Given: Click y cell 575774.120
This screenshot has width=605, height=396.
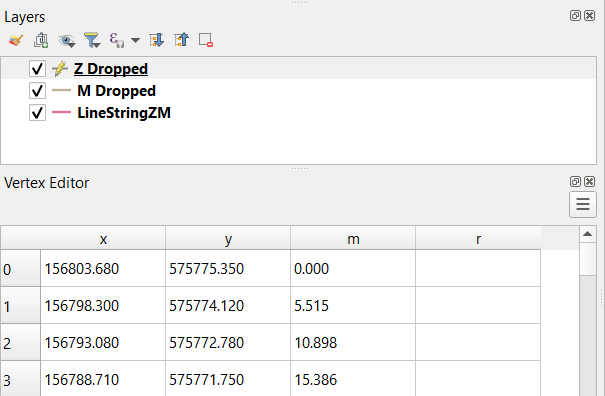Looking at the screenshot, I should coord(228,306).
